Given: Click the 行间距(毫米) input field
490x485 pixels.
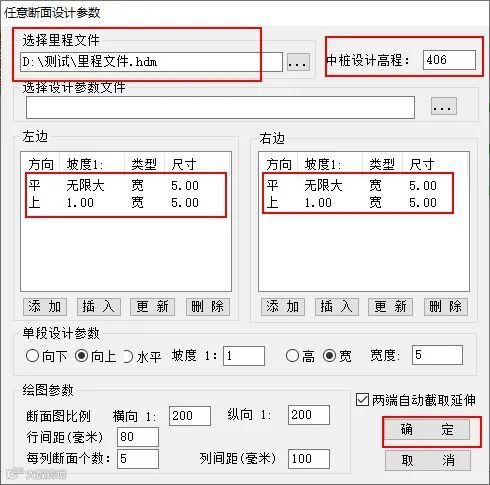Looking at the screenshot, I should click(138, 437).
